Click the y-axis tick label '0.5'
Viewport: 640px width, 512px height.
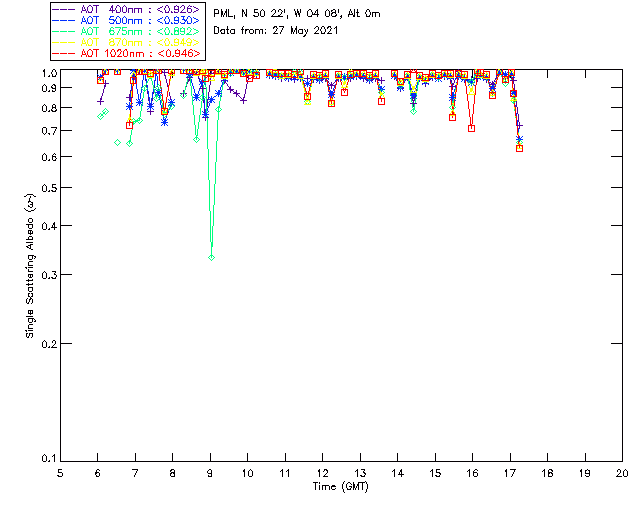click(49, 188)
